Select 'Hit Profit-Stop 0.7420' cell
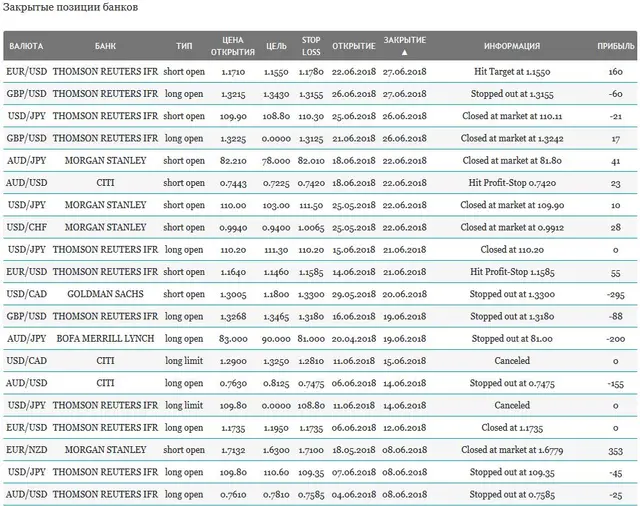 512,183
